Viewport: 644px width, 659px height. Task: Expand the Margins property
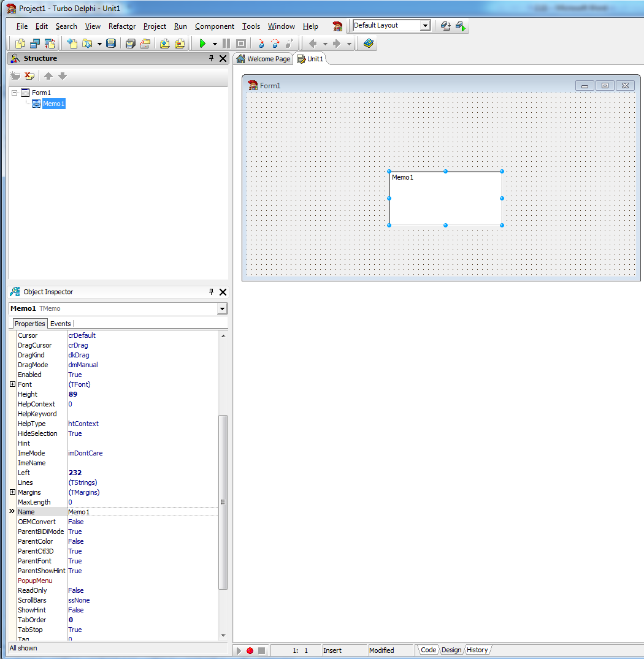(x=13, y=492)
